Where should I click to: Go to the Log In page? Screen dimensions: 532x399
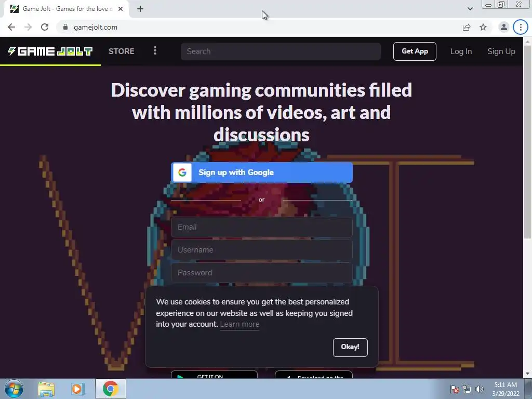[461, 51]
